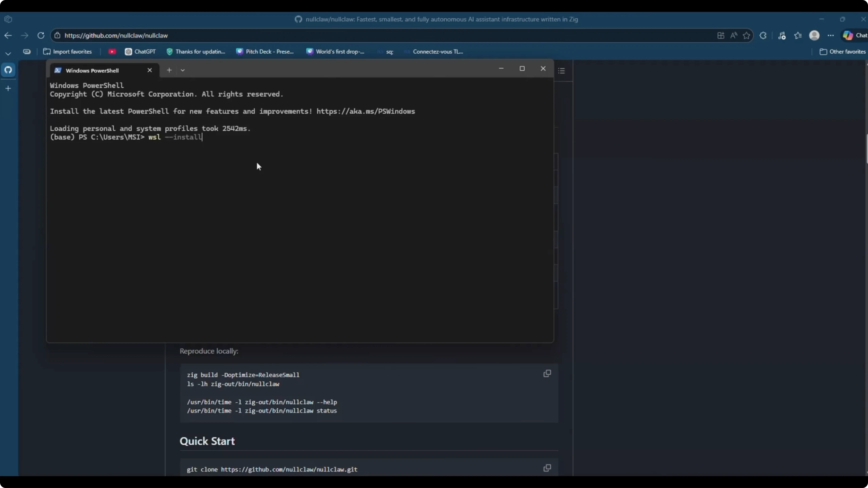This screenshot has height=488, width=868.
Task: Open the ChatGPT bookmark
Action: click(140, 52)
